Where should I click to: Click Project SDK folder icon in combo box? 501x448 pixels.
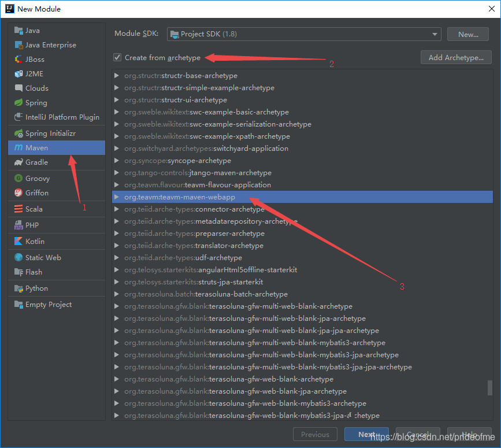click(175, 34)
